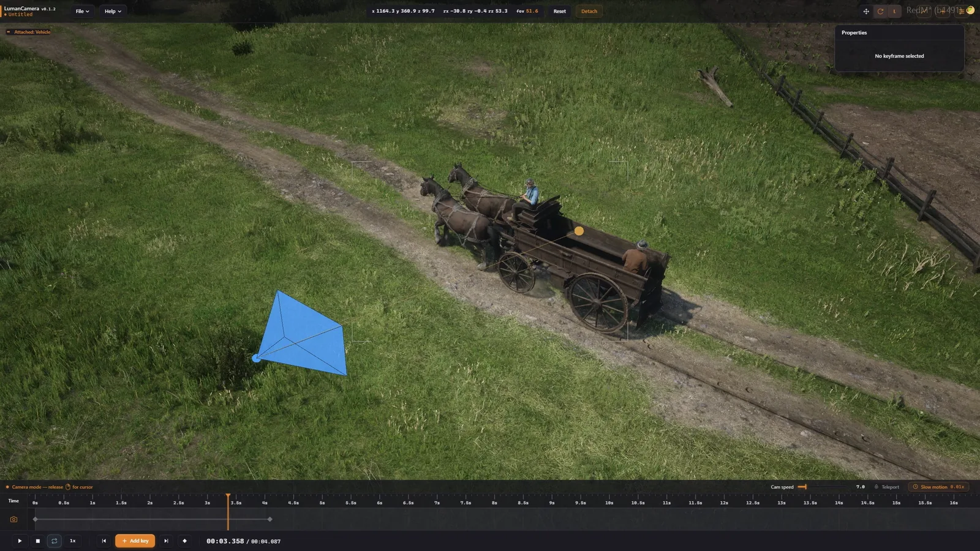Screen dimensions: 980x551
Task: Click the total duration 00:04.087
Action: click(266, 541)
